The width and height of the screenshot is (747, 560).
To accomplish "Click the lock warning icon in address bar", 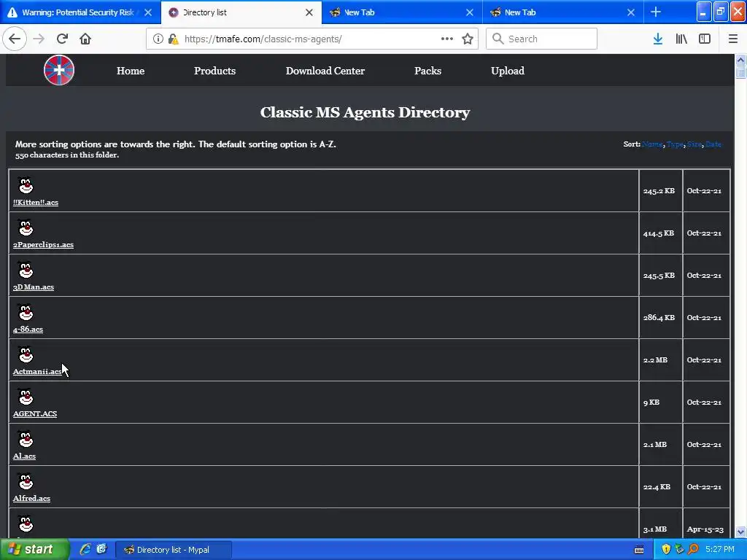I will point(174,39).
